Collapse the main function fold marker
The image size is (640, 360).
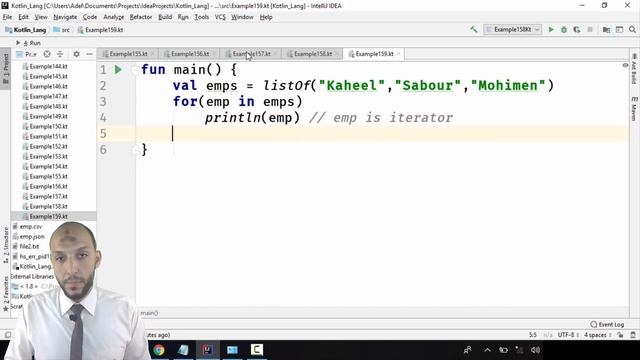tap(135, 70)
